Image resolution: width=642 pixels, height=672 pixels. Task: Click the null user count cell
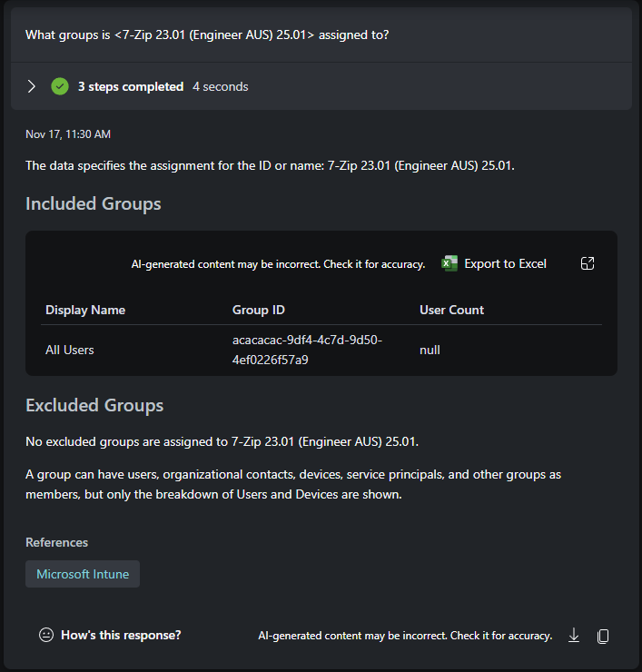tap(430, 350)
